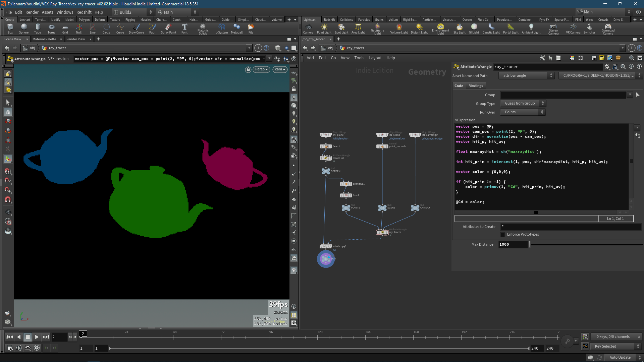The width and height of the screenshot is (644, 362).
Task: Open parameter gear settings menu
Action: tap(607, 67)
